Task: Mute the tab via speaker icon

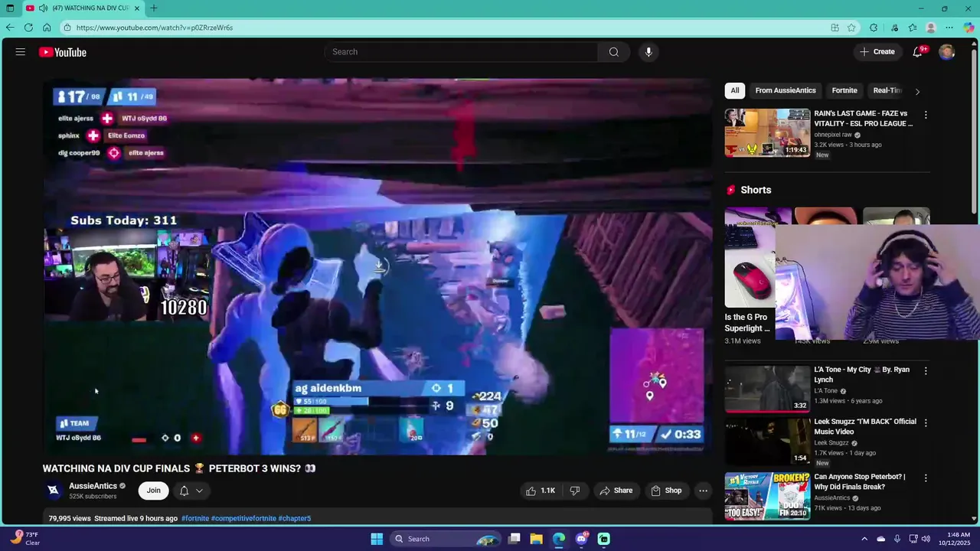Action: point(44,8)
